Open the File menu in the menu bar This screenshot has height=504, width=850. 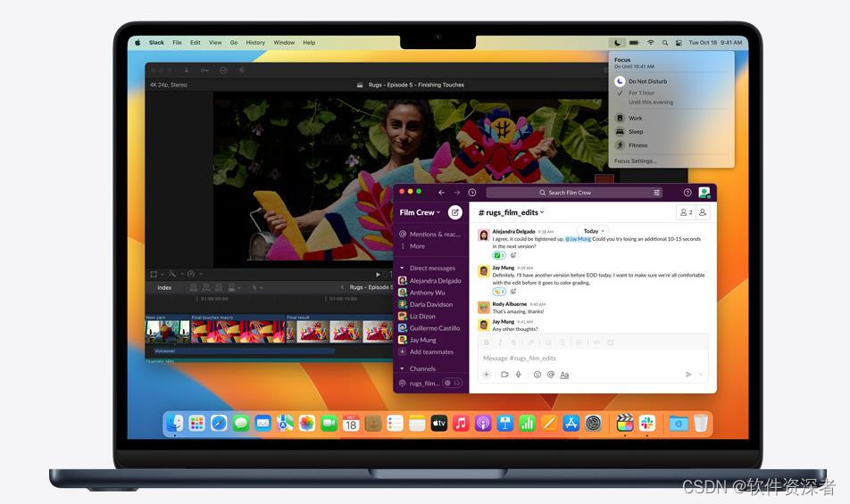point(177,42)
